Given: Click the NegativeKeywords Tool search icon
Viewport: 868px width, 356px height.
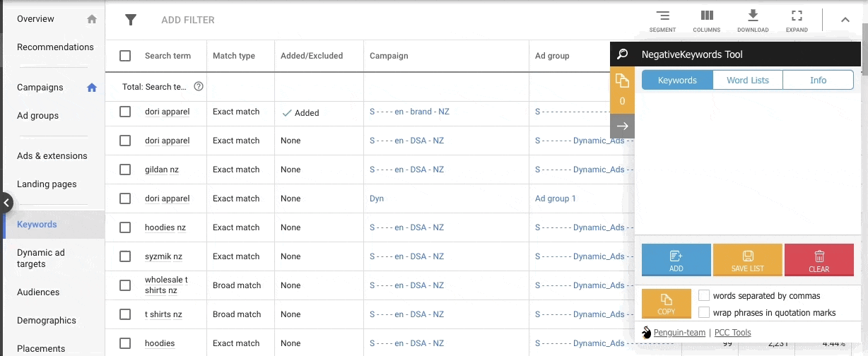Looking at the screenshot, I should [x=622, y=54].
